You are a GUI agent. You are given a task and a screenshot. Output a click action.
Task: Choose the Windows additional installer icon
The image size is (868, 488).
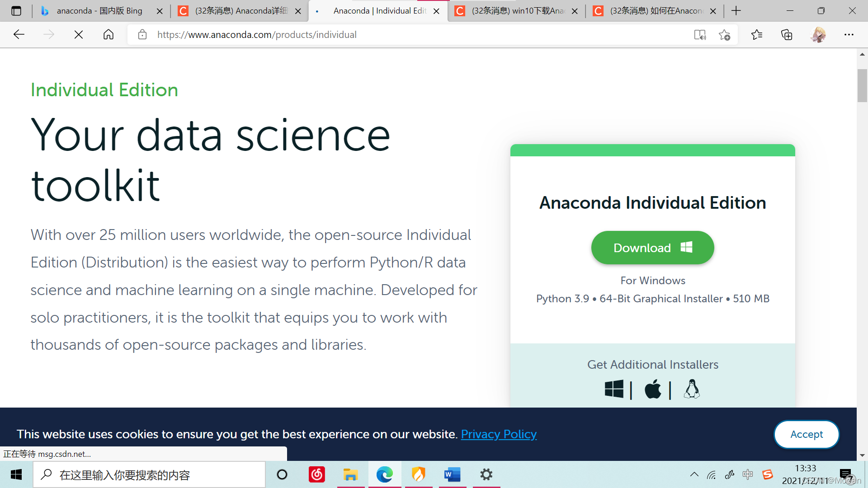point(614,389)
